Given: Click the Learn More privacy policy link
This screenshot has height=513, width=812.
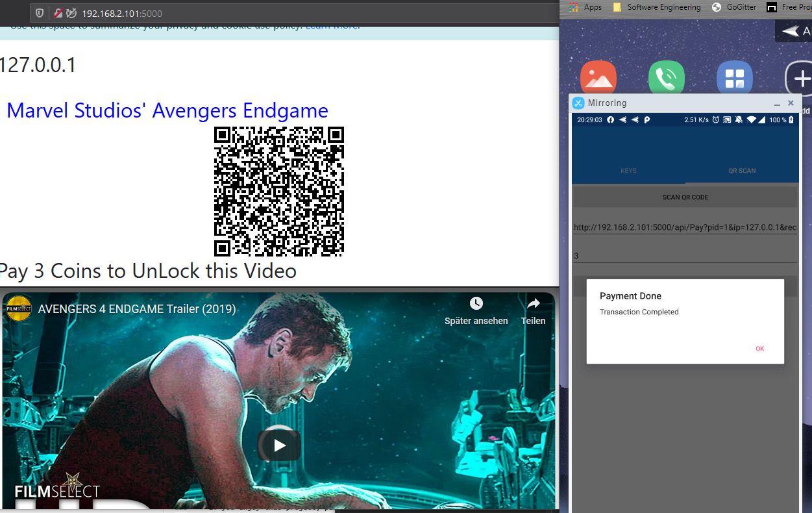Looking at the screenshot, I should [x=332, y=27].
